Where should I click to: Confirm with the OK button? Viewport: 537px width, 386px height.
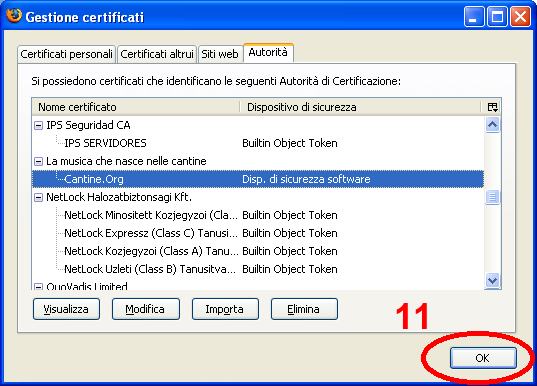pyautogui.click(x=483, y=358)
